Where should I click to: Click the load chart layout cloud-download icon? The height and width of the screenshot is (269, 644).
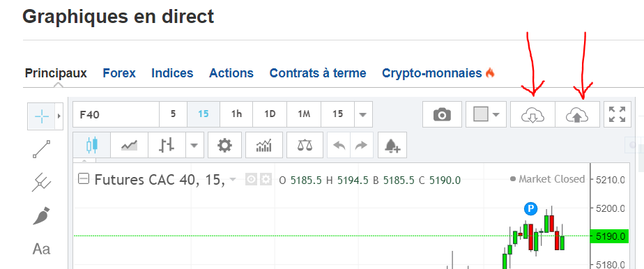coord(532,114)
